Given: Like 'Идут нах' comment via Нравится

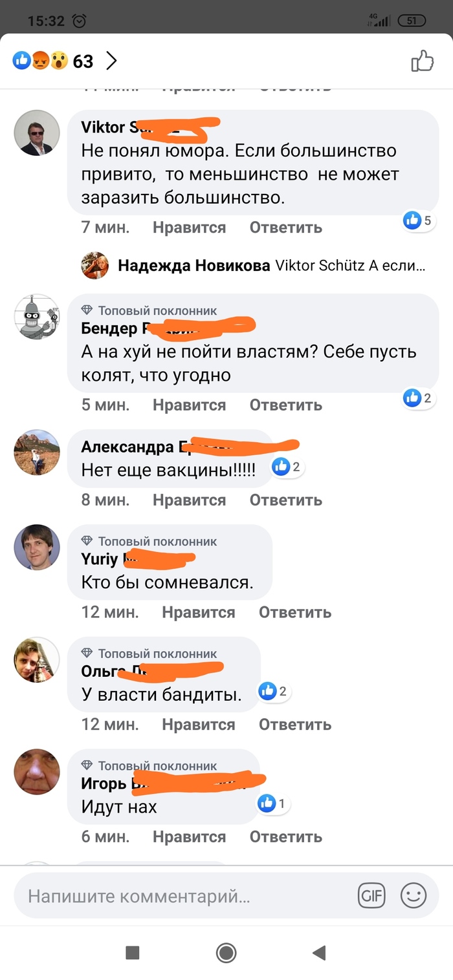Looking at the screenshot, I should [x=189, y=837].
